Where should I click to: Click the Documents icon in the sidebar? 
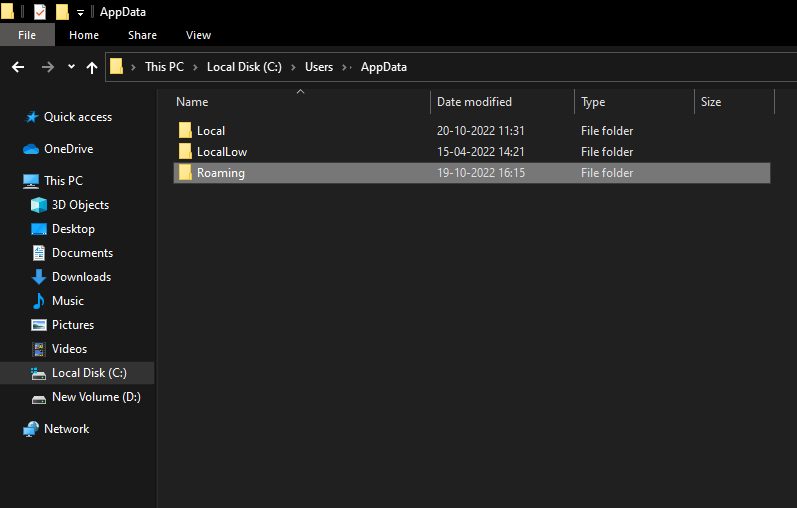pos(39,253)
